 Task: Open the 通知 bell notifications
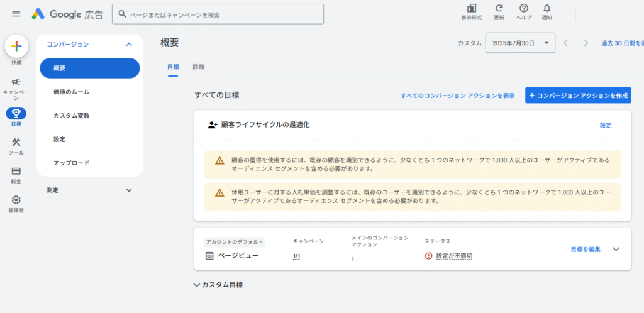(547, 8)
